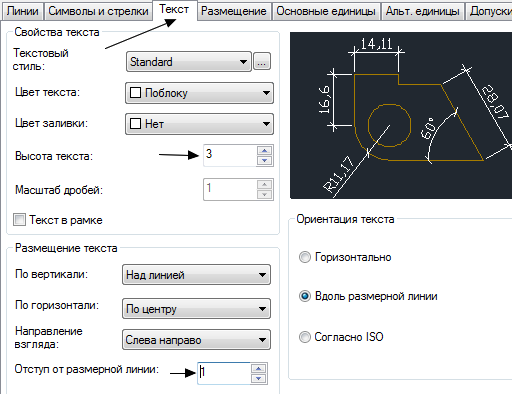Viewport: 512px width, 394px height.
Task: Expand the Цвет заливки Нет dropdown
Action: click(x=199, y=124)
